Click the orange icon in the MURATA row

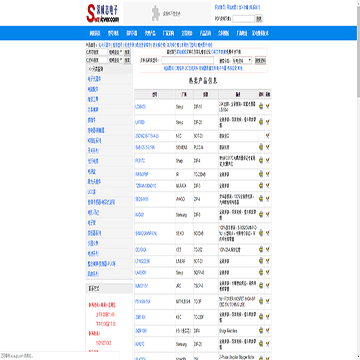click(x=268, y=185)
